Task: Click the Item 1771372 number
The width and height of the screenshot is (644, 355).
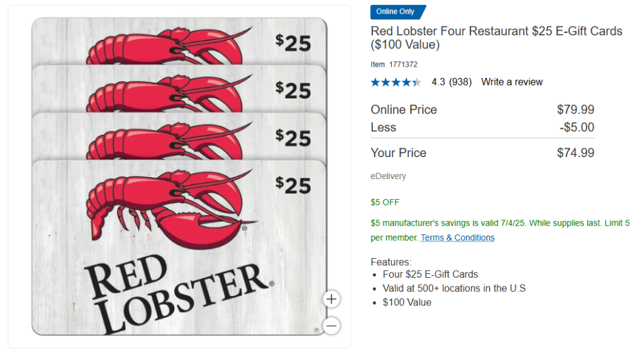Action: (x=394, y=65)
